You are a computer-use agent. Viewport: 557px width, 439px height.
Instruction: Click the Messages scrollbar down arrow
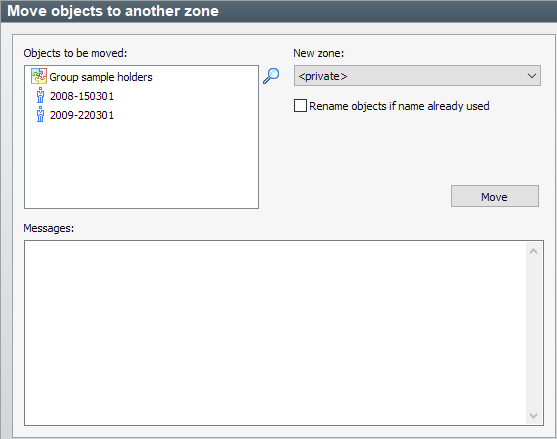(x=533, y=415)
